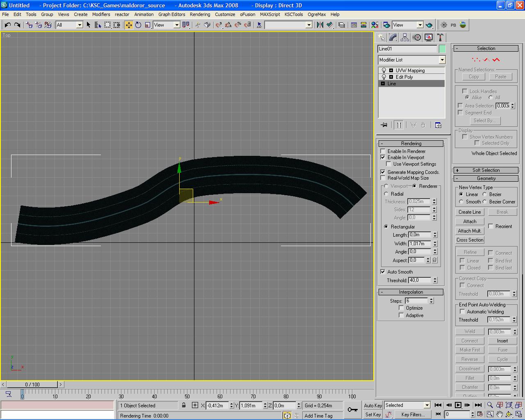Toggle UVW Mapping modifier lightbulb
Screen dimensions: 525x420
tap(384, 71)
